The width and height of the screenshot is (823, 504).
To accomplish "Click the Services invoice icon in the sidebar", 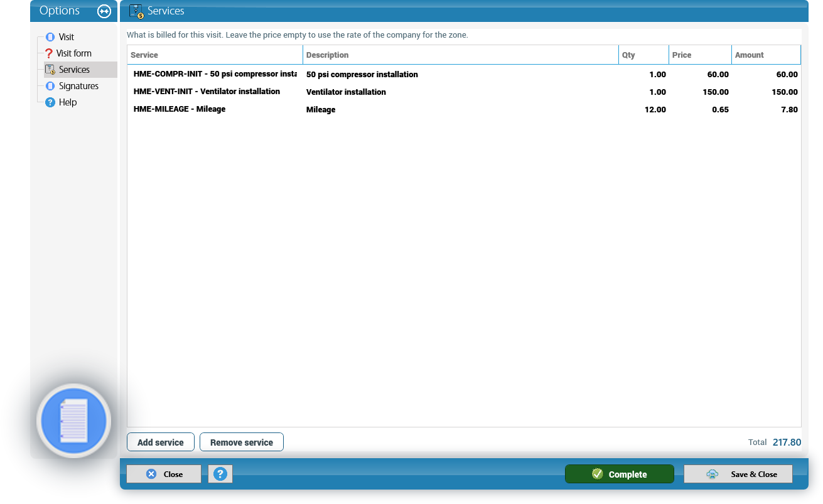I will (x=50, y=70).
